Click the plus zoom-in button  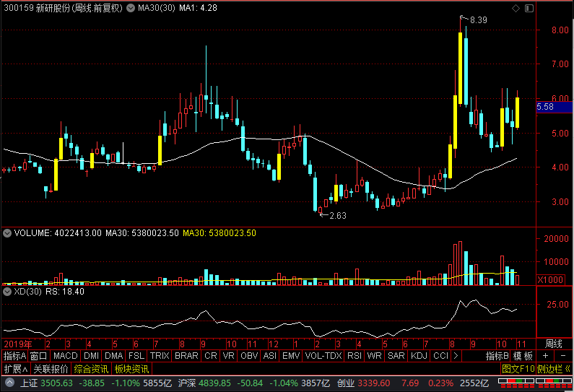coord(546,356)
